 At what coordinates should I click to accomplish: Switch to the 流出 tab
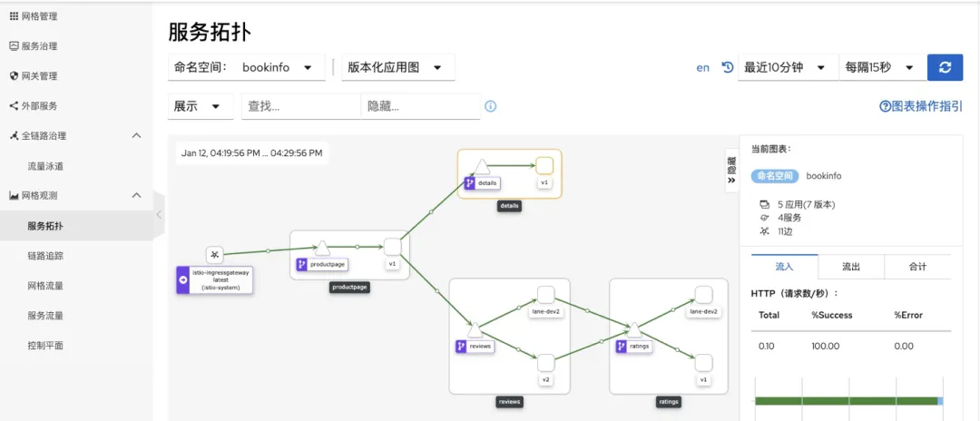point(850,267)
